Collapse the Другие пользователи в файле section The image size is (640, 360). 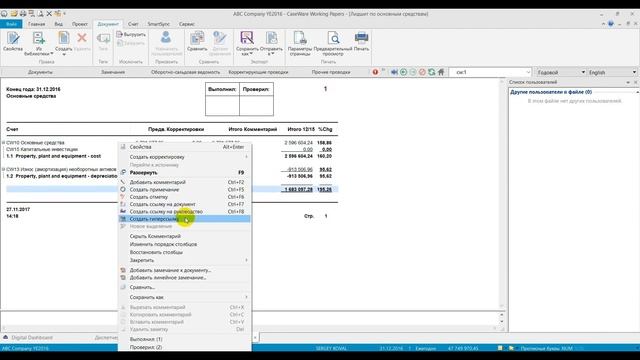pyautogui.click(x=637, y=92)
